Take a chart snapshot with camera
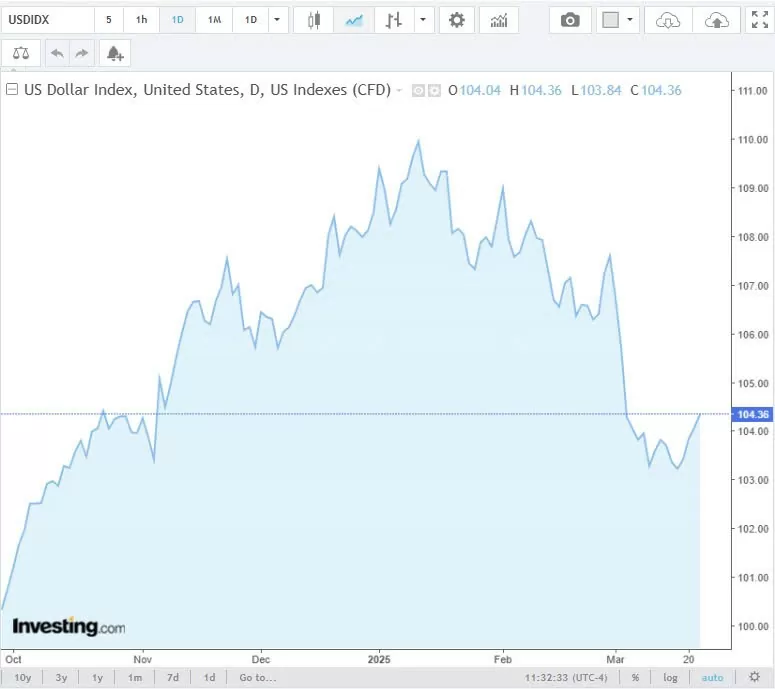This screenshot has width=775, height=689. 570,20
